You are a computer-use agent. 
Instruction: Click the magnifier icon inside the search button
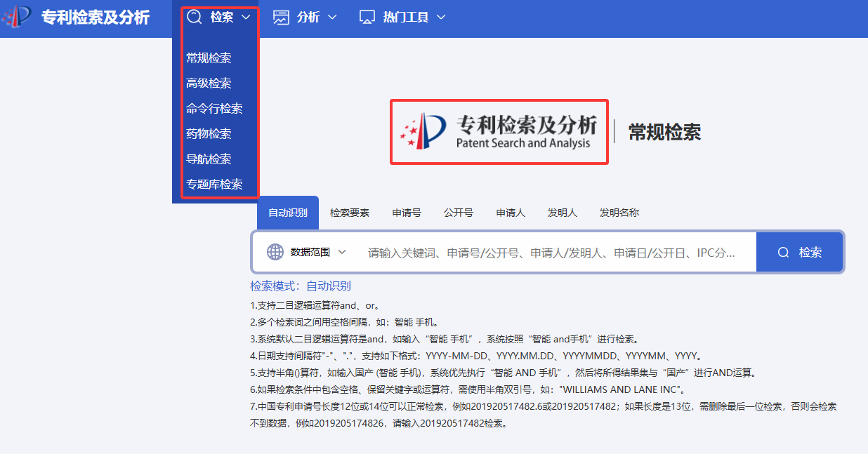point(784,253)
